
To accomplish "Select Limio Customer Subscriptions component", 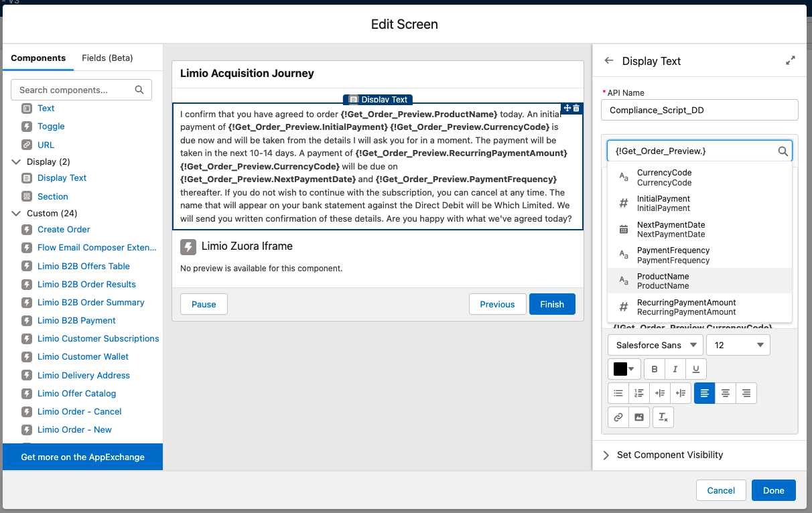I will click(98, 338).
